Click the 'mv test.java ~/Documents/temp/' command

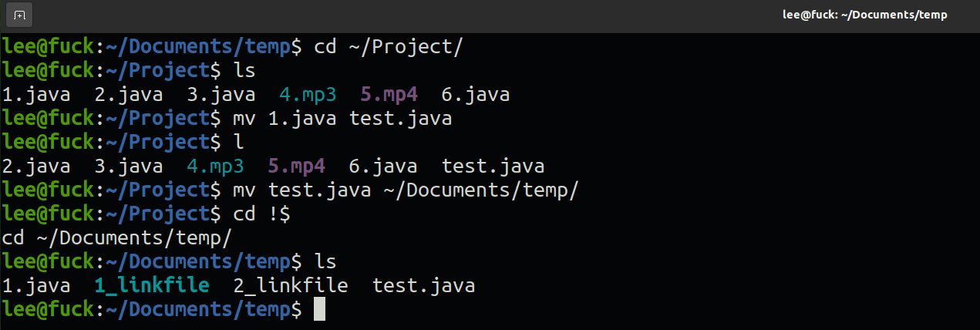click(x=406, y=190)
